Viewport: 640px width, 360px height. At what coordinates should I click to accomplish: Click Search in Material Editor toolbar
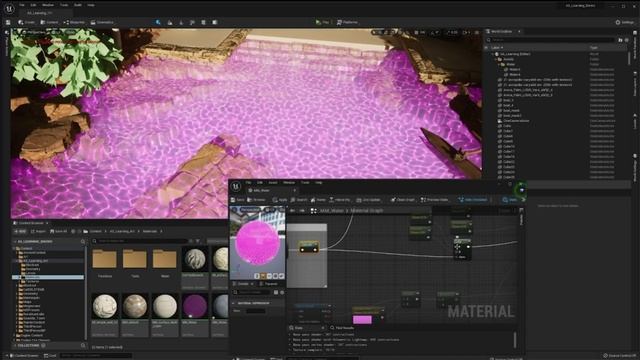click(299, 200)
